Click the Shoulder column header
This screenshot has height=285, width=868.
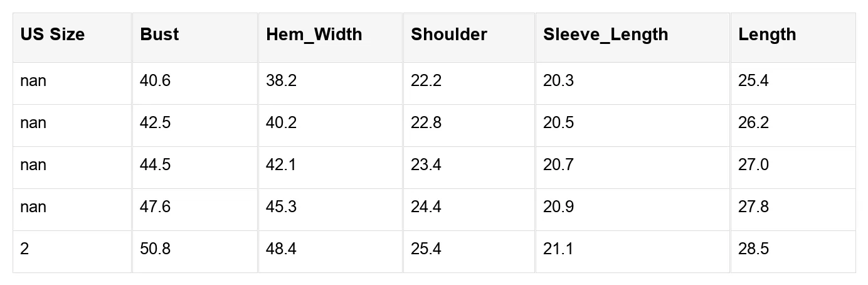click(448, 35)
